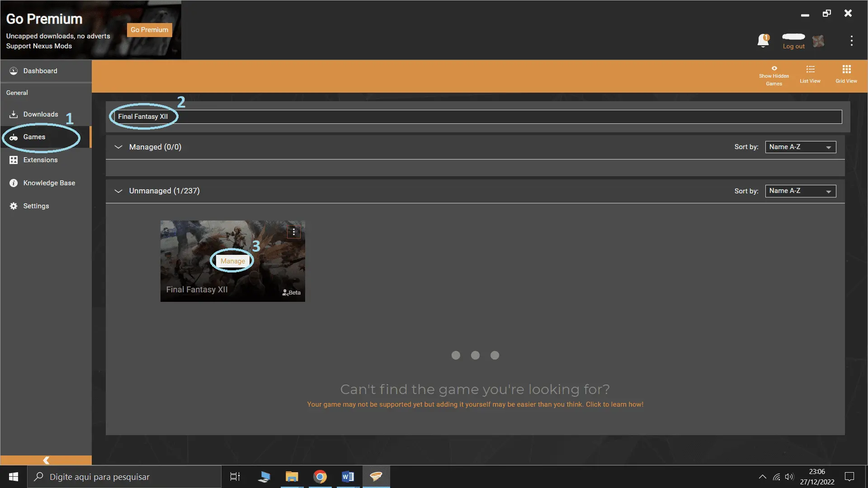Show hidden system tray icons
This screenshot has height=488, width=868.
[x=762, y=477]
